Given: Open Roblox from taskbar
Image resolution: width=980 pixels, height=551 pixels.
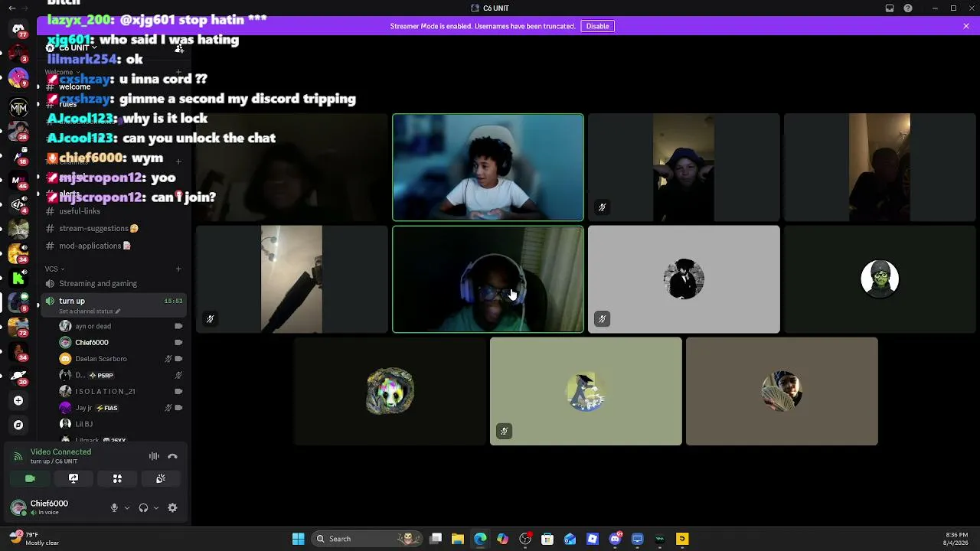Looking at the screenshot, I should [593, 539].
